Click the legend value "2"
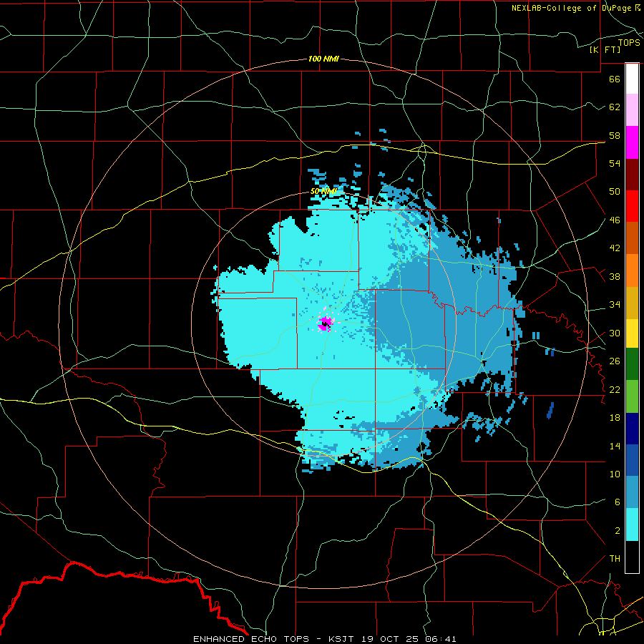This screenshot has height=644, width=644. tap(617, 531)
